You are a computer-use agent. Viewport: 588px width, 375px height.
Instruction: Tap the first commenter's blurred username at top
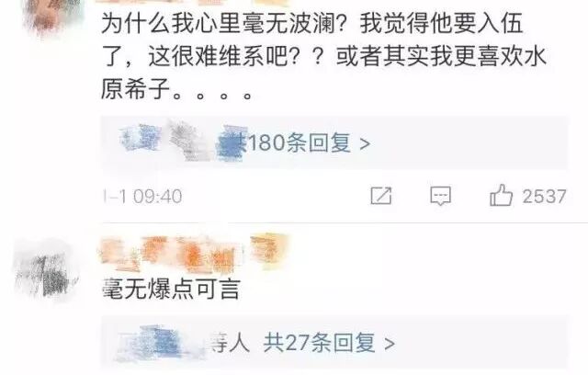(x=193, y=3)
